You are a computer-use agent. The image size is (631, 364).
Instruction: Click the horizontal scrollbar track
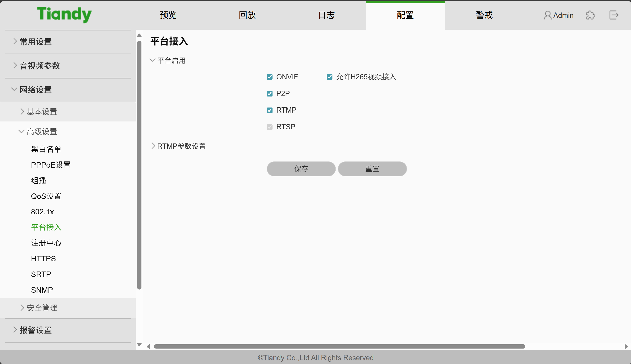575,346
